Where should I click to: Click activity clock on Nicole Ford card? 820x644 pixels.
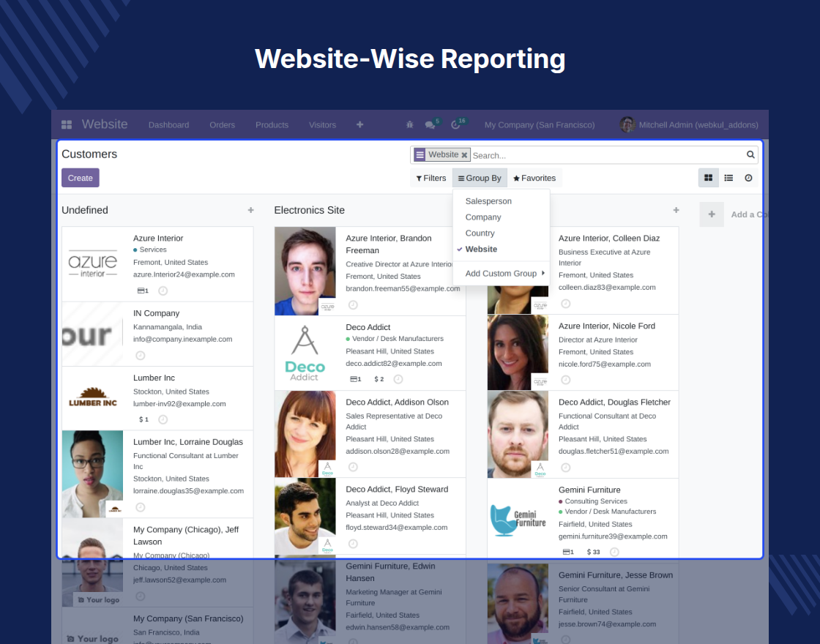565,380
